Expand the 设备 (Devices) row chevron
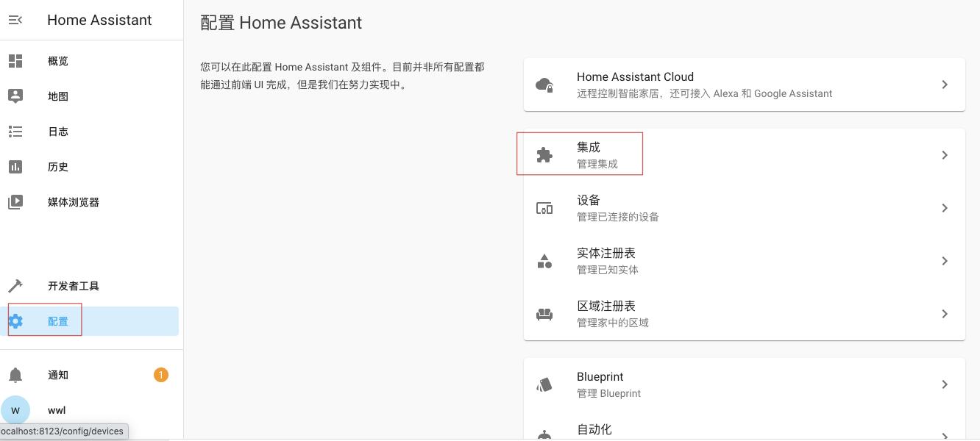 click(x=945, y=208)
